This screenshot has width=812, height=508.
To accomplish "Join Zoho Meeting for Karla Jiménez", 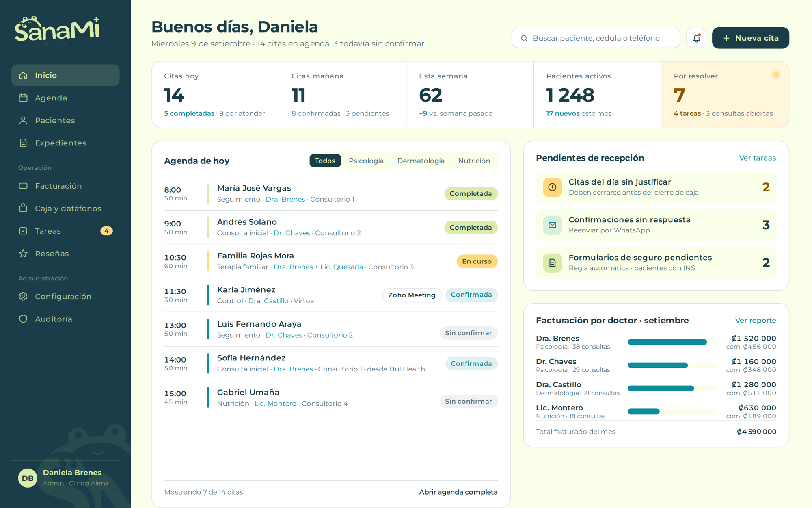I will 412,295.
